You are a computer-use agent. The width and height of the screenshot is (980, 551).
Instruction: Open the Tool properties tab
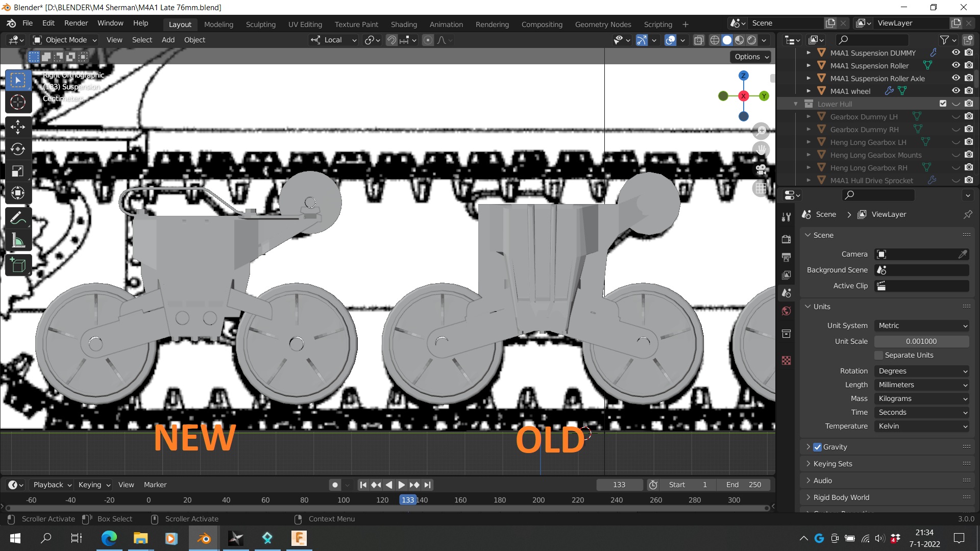coord(786,217)
